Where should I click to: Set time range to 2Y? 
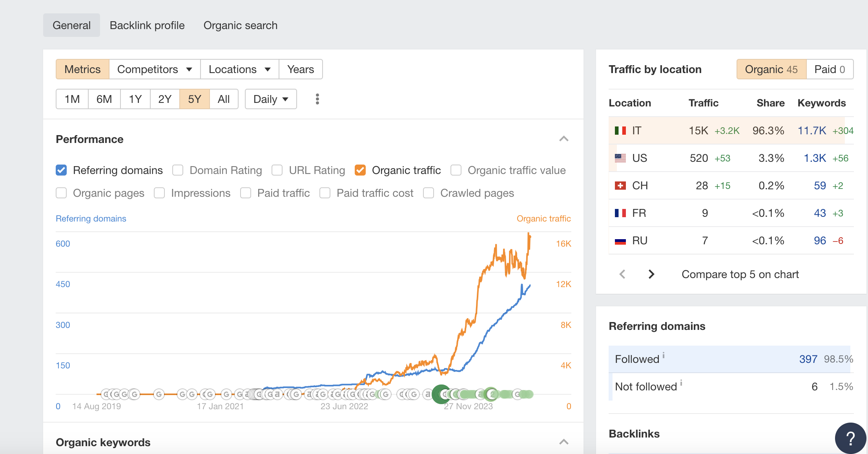coord(165,99)
